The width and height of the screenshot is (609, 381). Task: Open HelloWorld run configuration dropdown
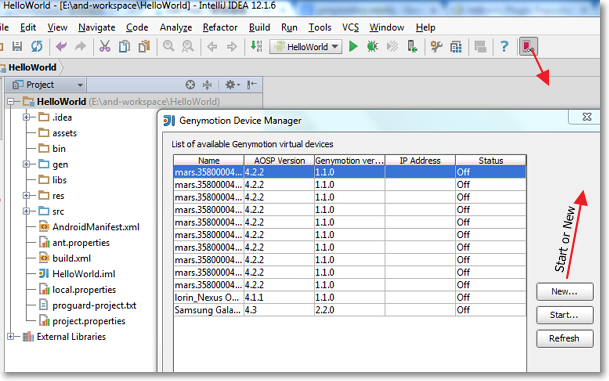click(x=306, y=47)
